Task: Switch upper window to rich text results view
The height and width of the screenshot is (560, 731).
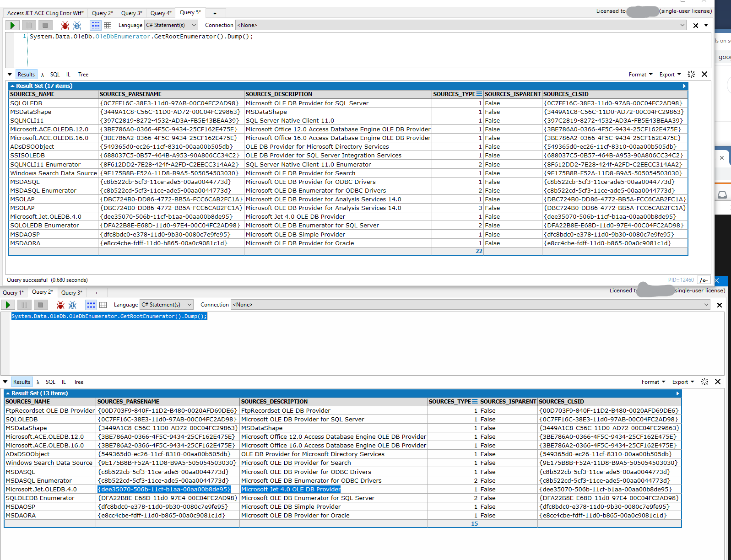Action: tap(96, 25)
